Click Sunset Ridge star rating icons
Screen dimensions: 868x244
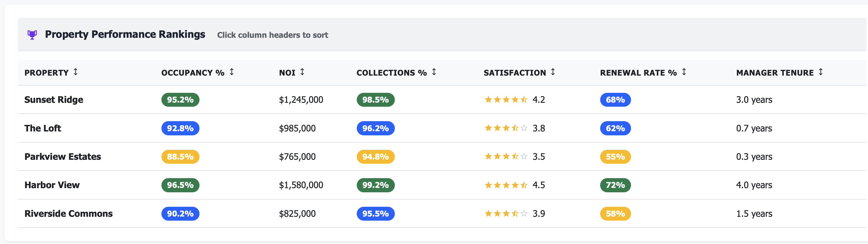click(506, 99)
